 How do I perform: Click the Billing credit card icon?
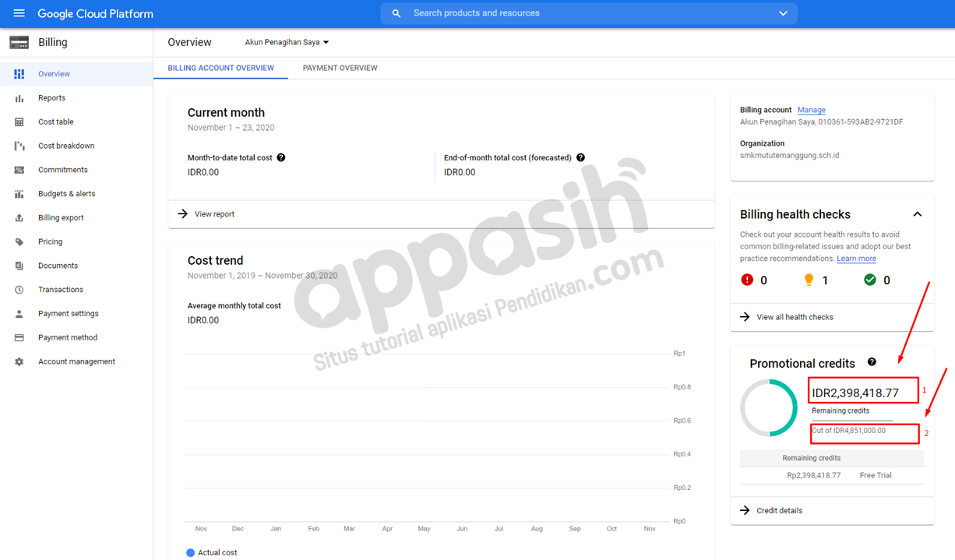coord(19,43)
